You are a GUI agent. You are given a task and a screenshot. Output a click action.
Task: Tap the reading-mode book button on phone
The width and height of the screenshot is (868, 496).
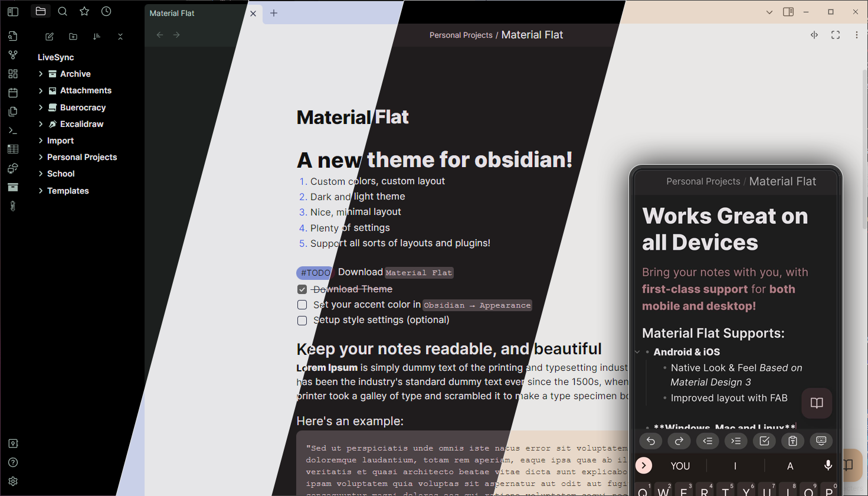[x=817, y=403]
